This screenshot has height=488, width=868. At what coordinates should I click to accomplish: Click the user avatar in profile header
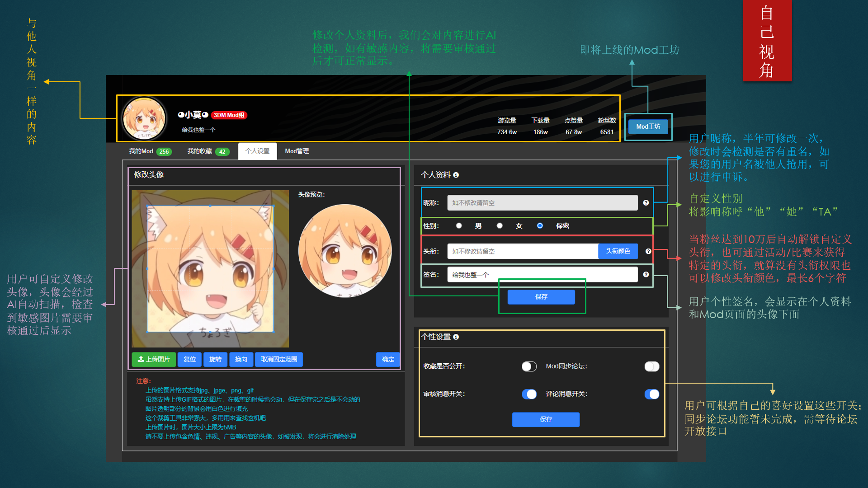point(144,119)
